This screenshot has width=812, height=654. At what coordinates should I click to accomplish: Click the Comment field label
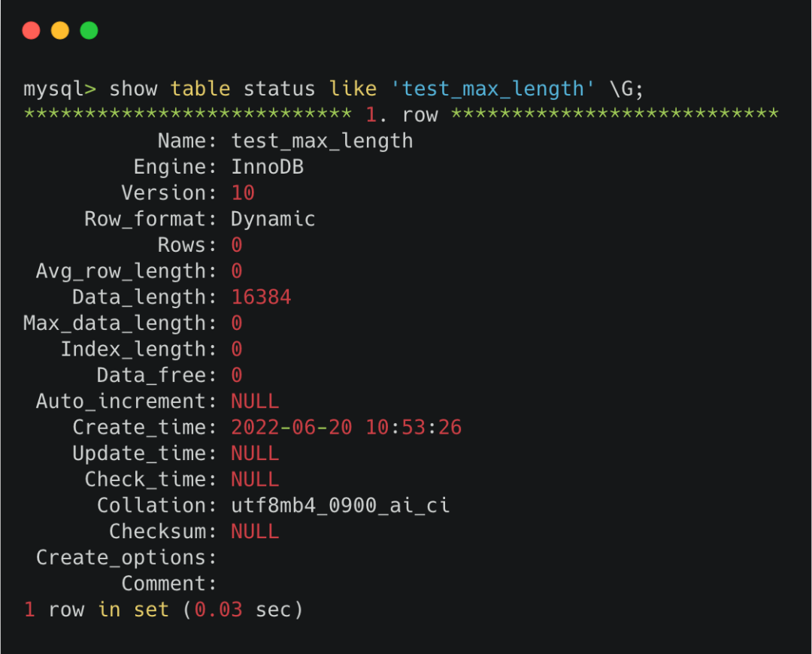point(169,583)
